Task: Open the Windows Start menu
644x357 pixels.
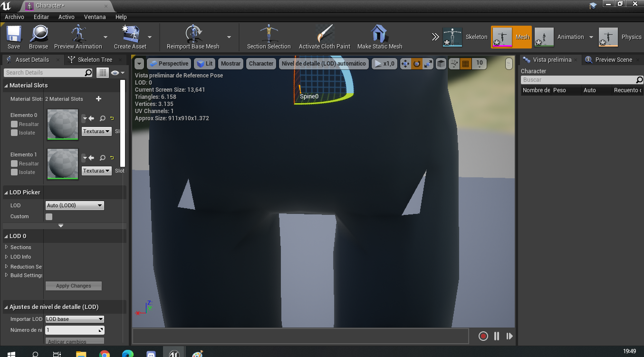Action: tap(11, 353)
